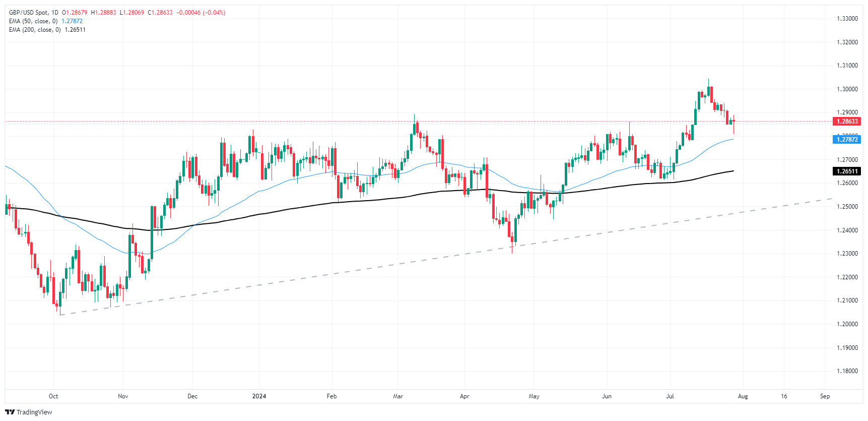This screenshot has width=868, height=421.
Task: Select the GBP/USD Spot symbol label
Action: point(29,13)
